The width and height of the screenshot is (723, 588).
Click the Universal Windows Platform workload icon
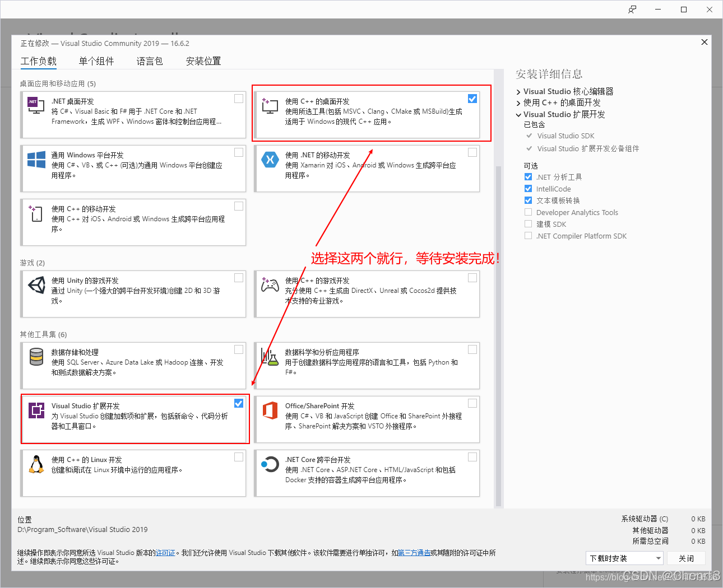pyautogui.click(x=36, y=160)
